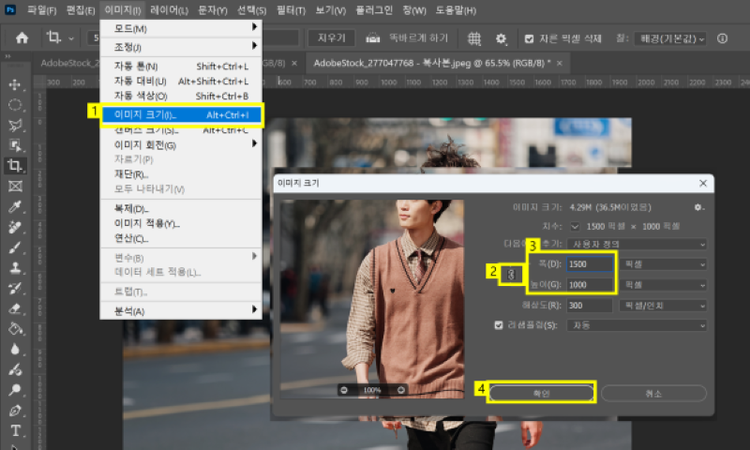Viewport: 750px width, 450px height.
Task: Toggle the 자른 픽셀 삭제 checkbox
Action: point(529,39)
